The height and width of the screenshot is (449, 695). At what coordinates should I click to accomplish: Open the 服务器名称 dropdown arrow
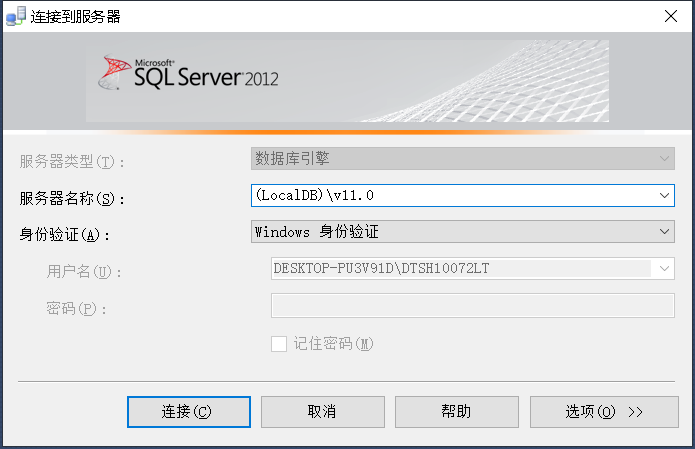(x=664, y=195)
